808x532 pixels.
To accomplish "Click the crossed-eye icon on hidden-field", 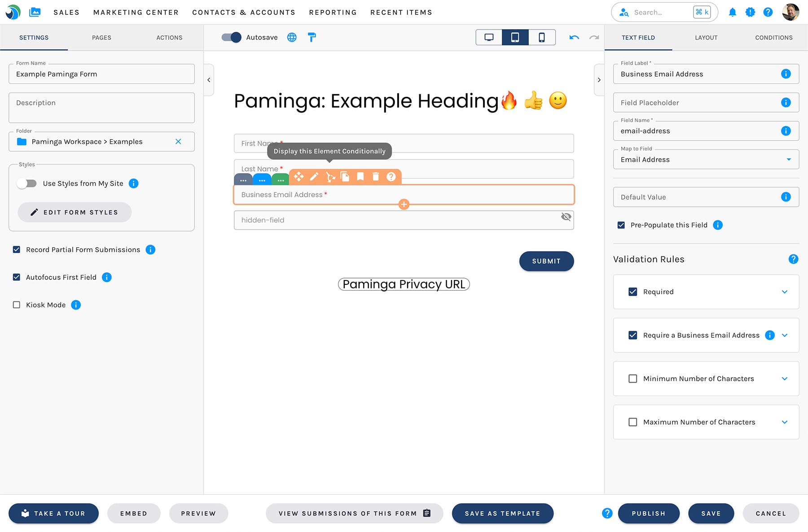I will click(566, 217).
